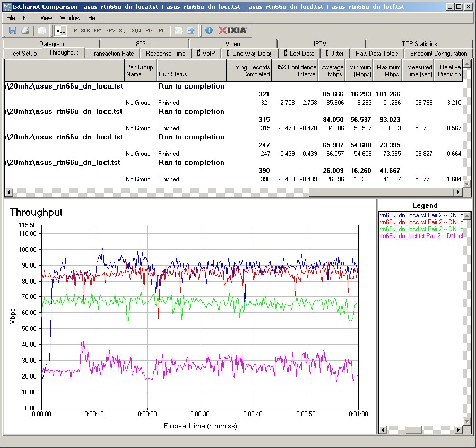Switch to the Response Time tab
This screenshot has width=476, height=448.
click(x=166, y=54)
